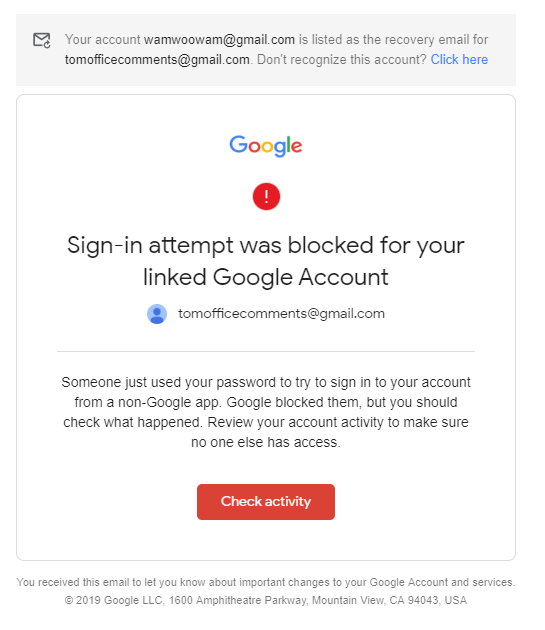Click the "Sign-in attempt was blocked" heading line

point(266,245)
